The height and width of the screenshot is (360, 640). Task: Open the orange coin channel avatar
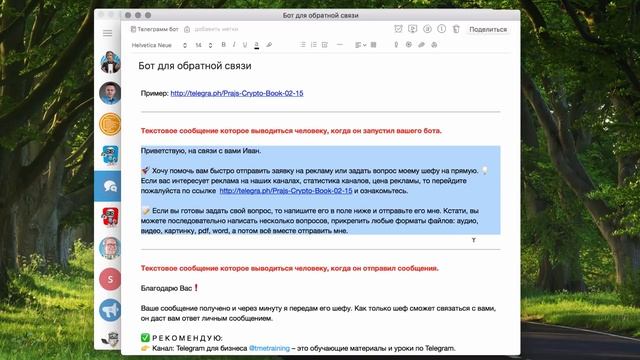point(110,124)
